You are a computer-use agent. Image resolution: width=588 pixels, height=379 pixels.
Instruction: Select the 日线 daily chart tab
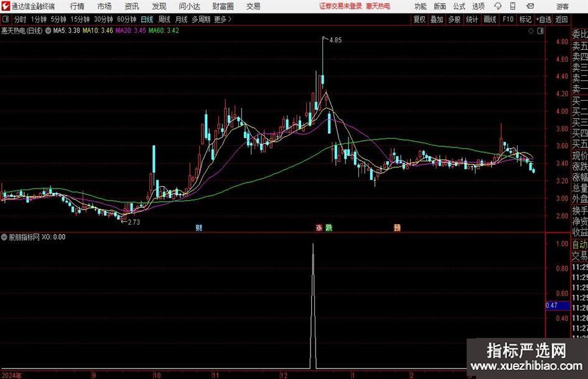pyautogui.click(x=147, y=19)
